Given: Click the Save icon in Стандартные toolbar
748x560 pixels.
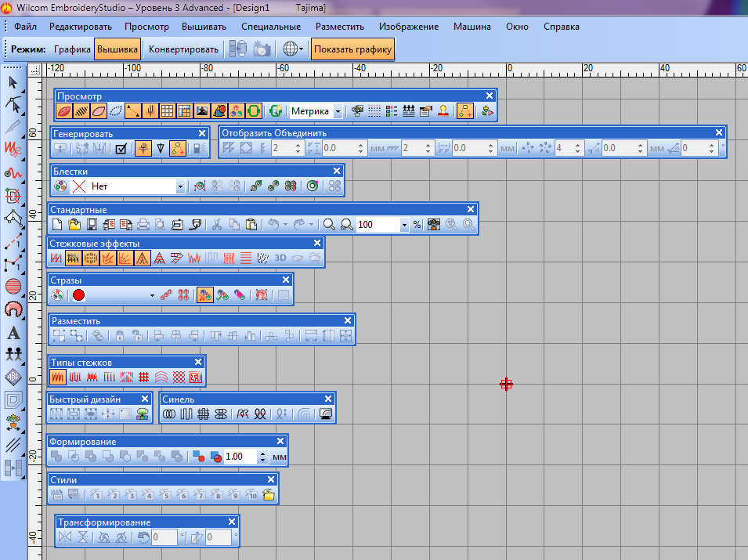Looking at the screenshot, I should (92, 225).
